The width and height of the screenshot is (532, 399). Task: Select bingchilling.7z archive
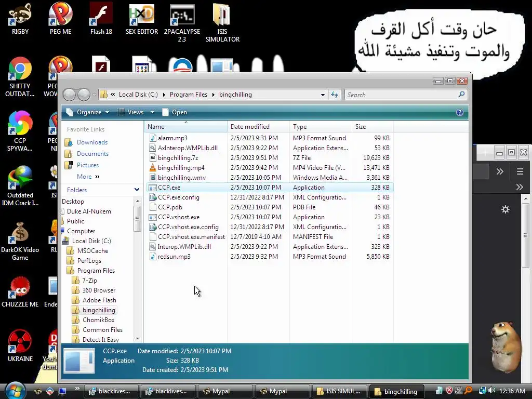click(178, 158)
